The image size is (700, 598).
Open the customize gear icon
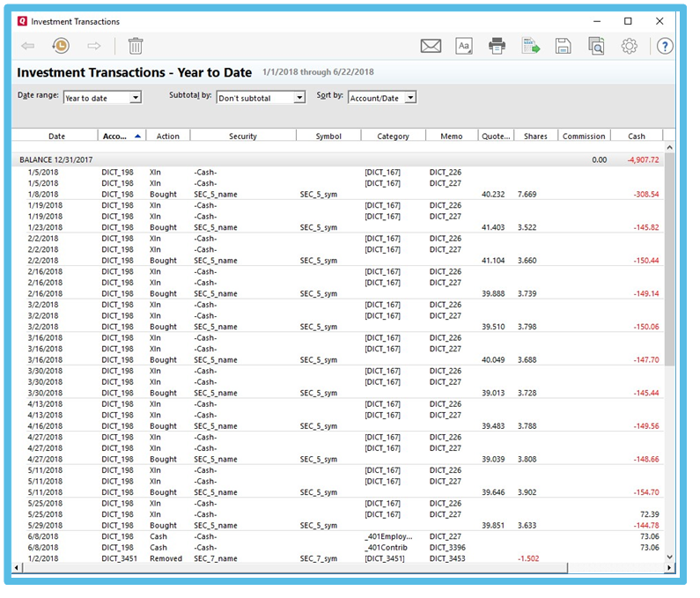point(629,46)
